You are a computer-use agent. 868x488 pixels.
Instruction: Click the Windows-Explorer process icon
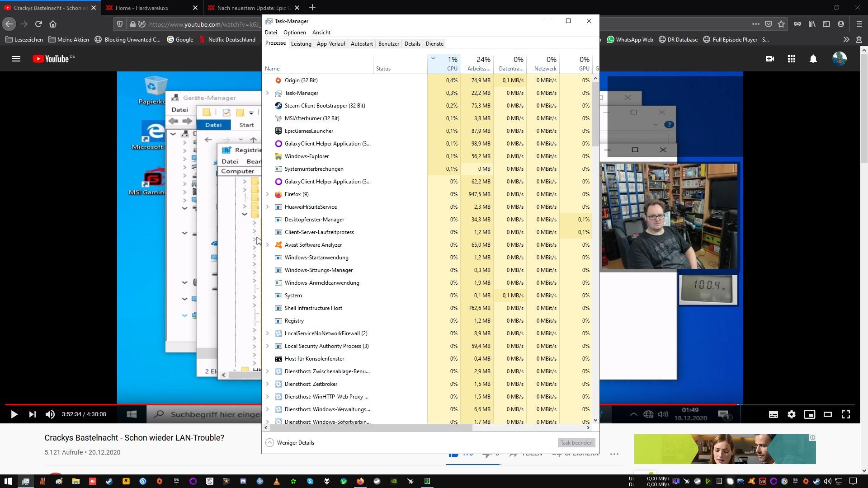pyautogui.click(x=278, y=156)
